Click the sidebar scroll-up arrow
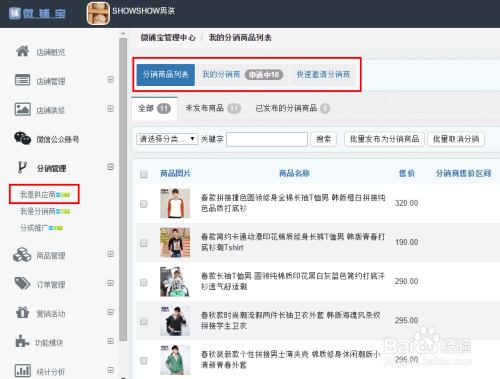This screenshot has width=500, height=379. click(x=123, y=33)
